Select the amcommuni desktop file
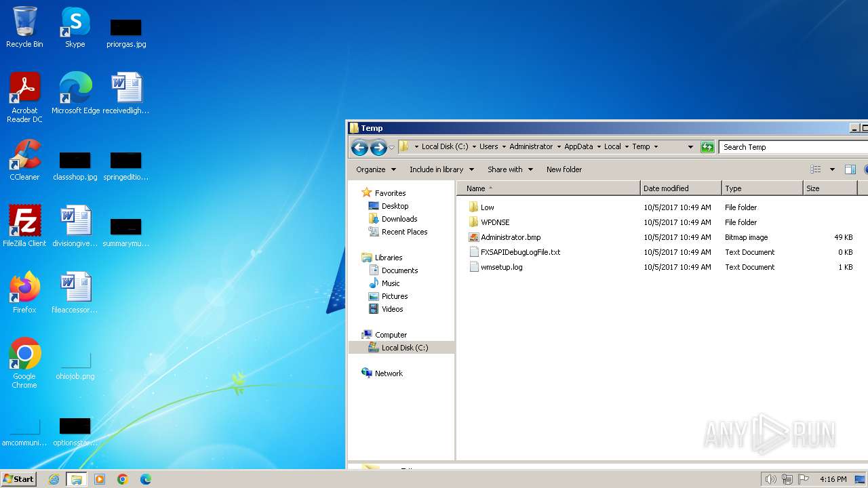 tap(24, 432)
